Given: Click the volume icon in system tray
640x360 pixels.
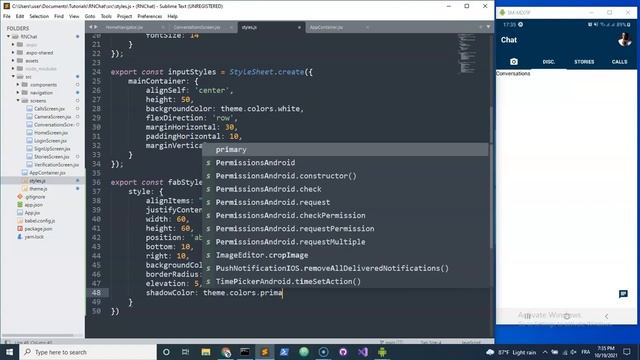Looking at the screenshot, I should pyautogui.click(x=573, y=352).
